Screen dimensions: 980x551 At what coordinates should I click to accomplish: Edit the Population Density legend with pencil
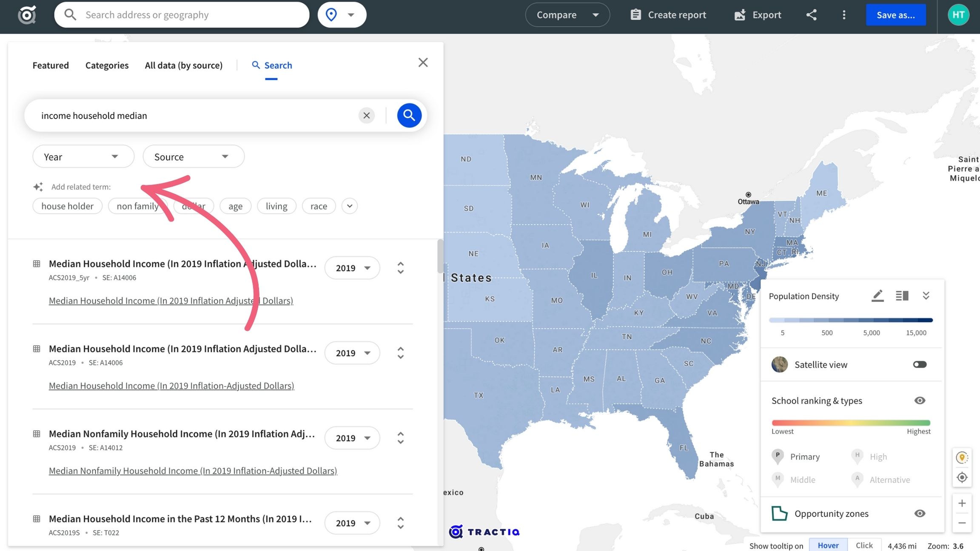tap(877, 295)
